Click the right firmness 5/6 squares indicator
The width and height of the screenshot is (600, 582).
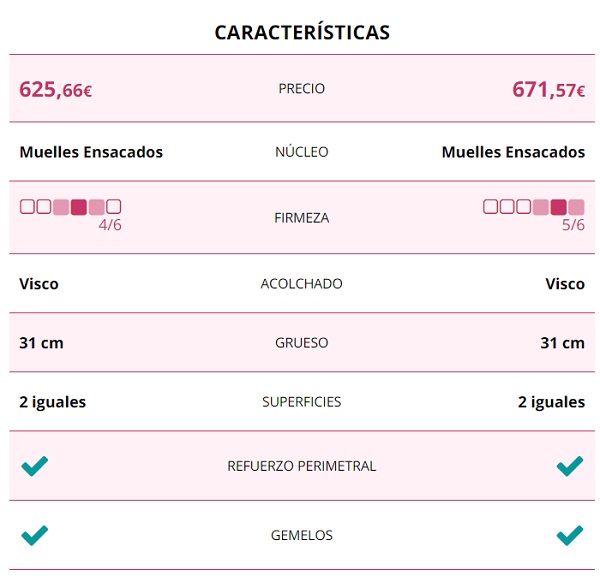click(x=533, y=207)
